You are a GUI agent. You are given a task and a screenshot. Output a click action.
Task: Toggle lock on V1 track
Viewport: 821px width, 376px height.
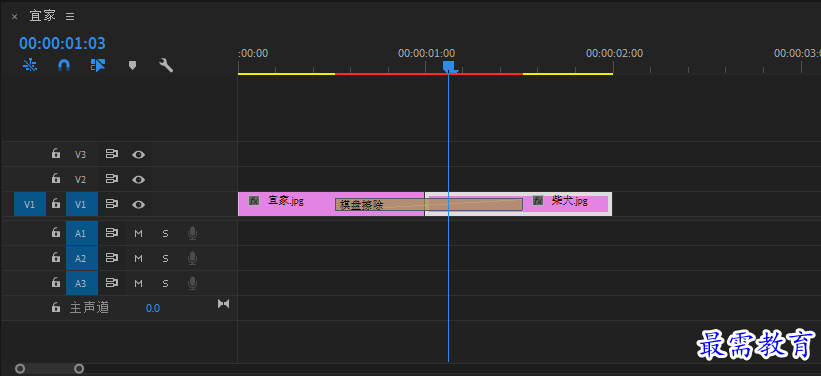[56, 204]
